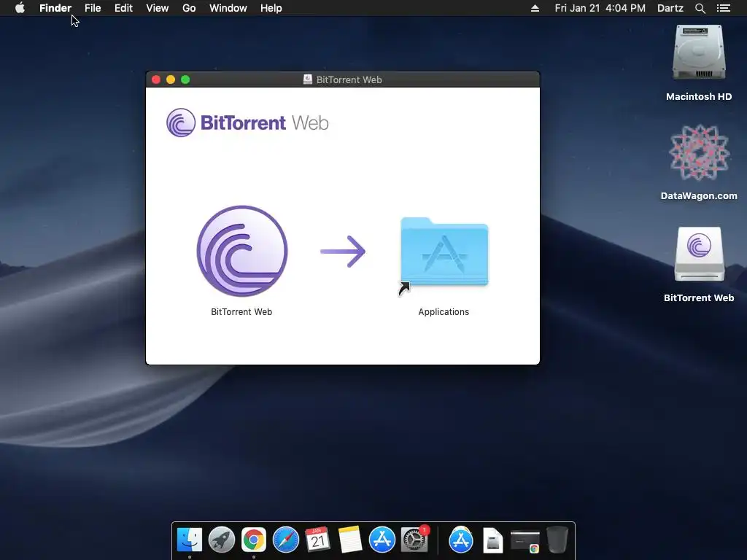Open the Trash in the Dock

557,540
